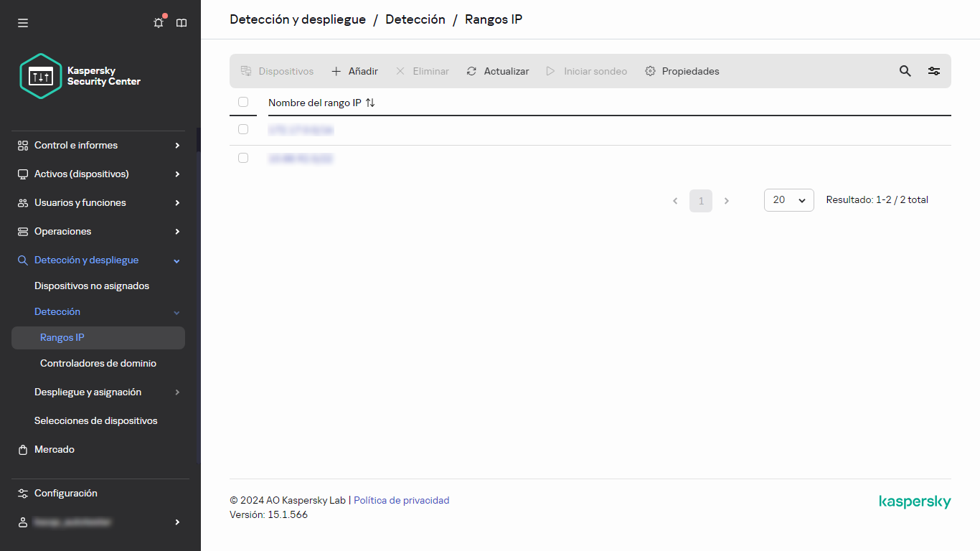Click the Añadir button to add range
The height and width of the screenshot is (551, 980).
pyautogui.click(x=353, y=71)
